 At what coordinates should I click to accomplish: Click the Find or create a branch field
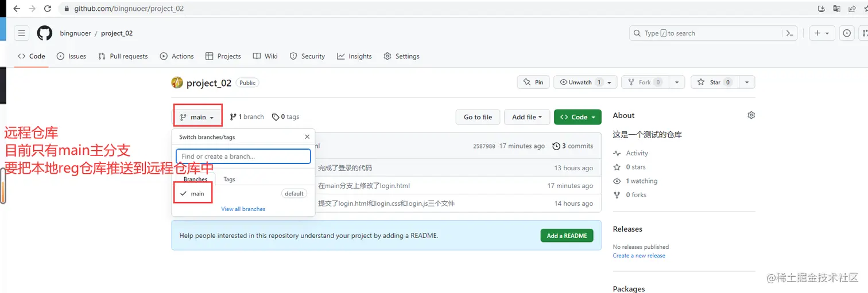pos(243,156)
